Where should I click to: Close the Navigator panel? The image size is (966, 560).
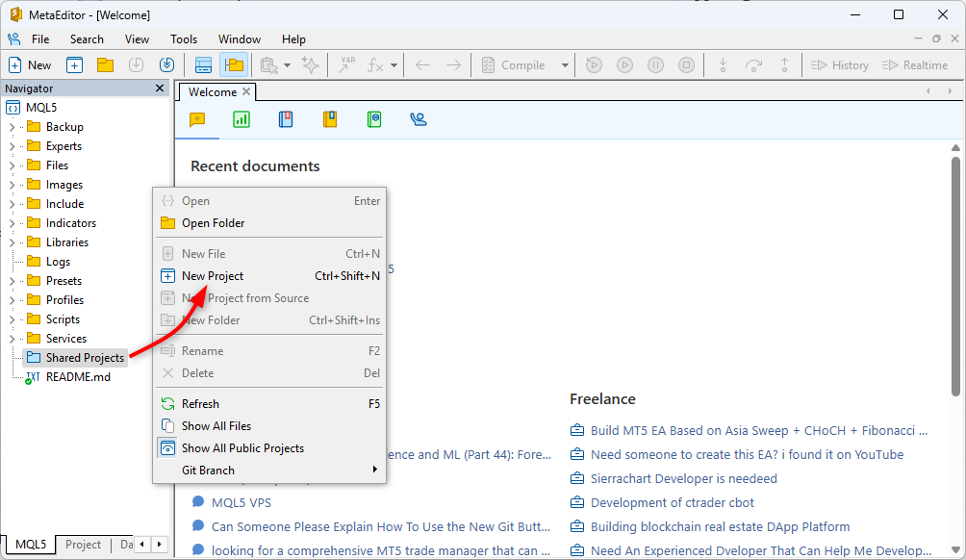click(160, 89)
